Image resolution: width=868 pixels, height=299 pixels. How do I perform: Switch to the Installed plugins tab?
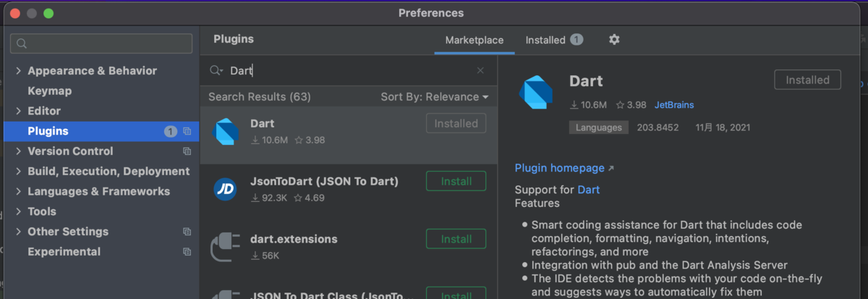pyautogui.click(x=553, y=40)
